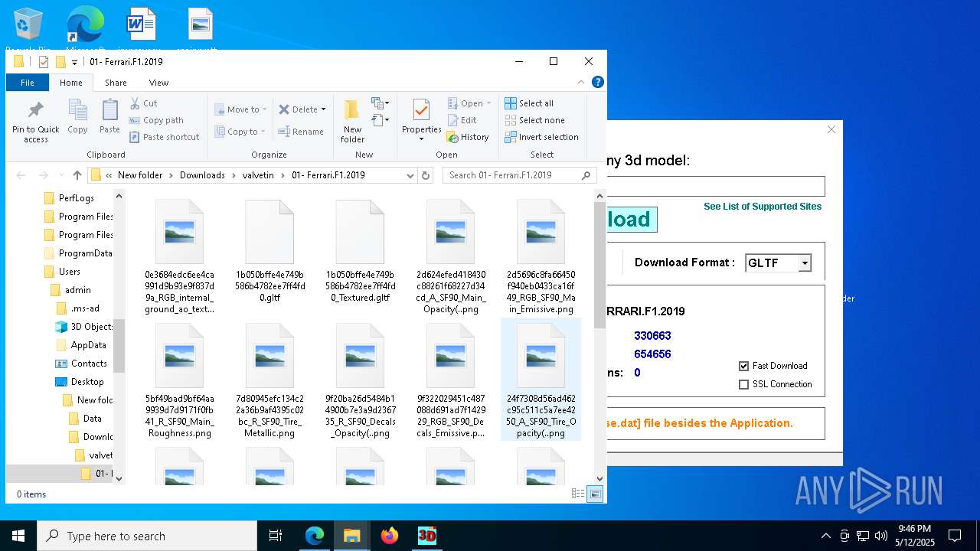Navigate to Downloads in address bar
Image resolution: width=980 pixels, height=551 pixels.
[202, 175]
